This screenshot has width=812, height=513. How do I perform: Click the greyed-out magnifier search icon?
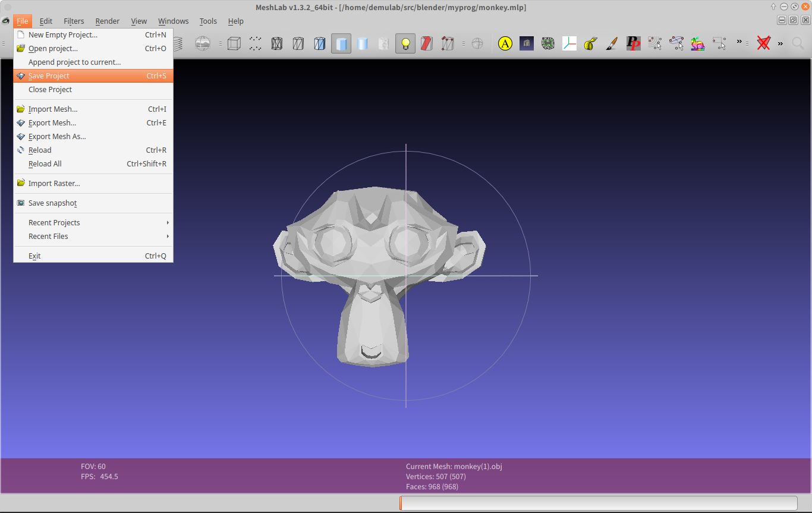point(798,43)
